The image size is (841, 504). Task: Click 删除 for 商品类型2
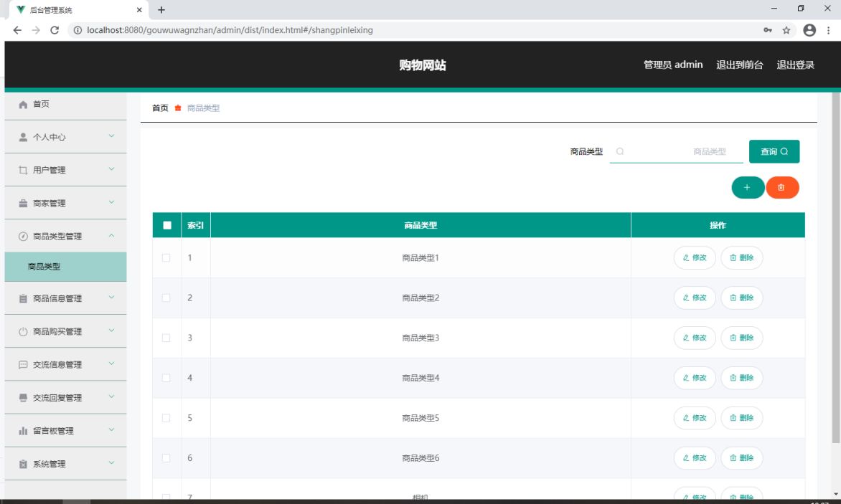point(742,298)
